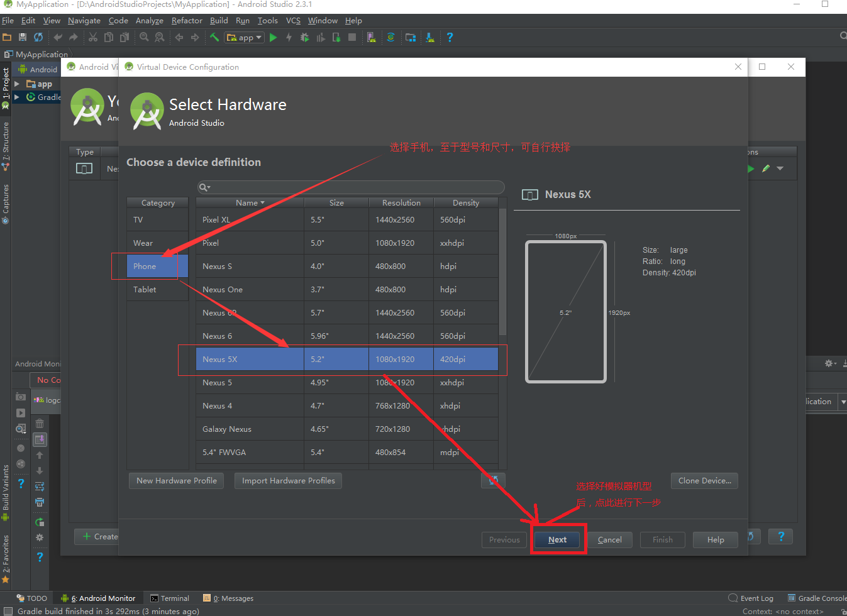Click the Forward navigation arrow
This screenshot has height=616, width=847.
tap(195, 37)
